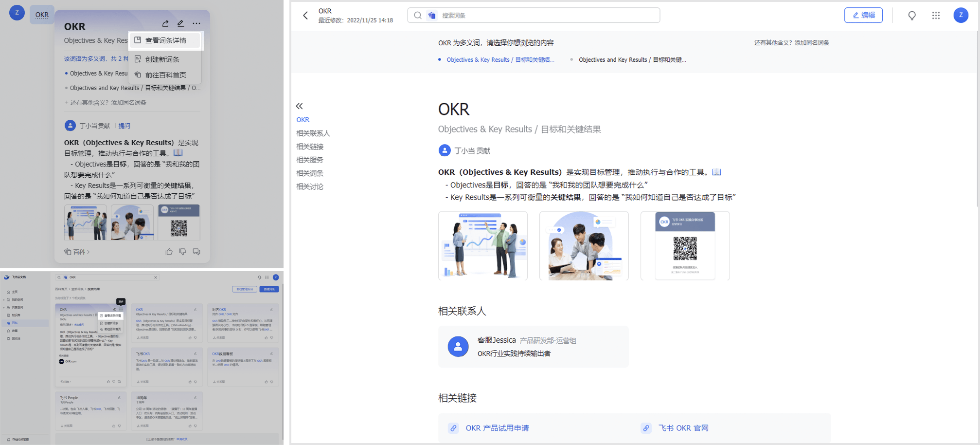
Task: Click 创建词条 blue button in search results
Action: 269,289
